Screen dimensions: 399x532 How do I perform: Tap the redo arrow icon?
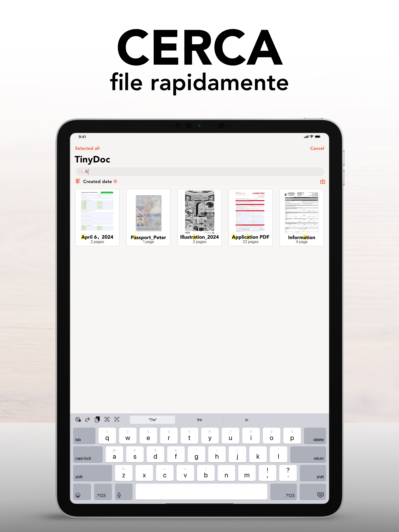(88, 419)
